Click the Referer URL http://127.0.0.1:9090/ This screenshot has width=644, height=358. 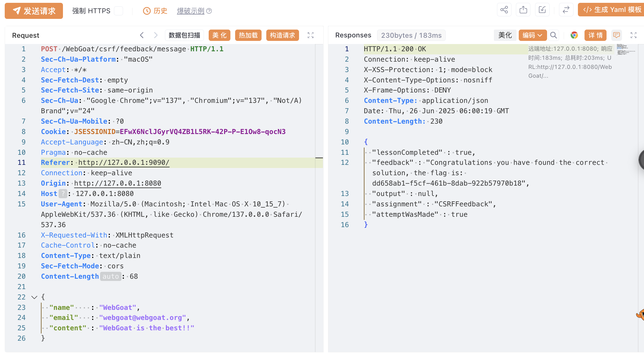pyautogui.click(x=124, y=163)
